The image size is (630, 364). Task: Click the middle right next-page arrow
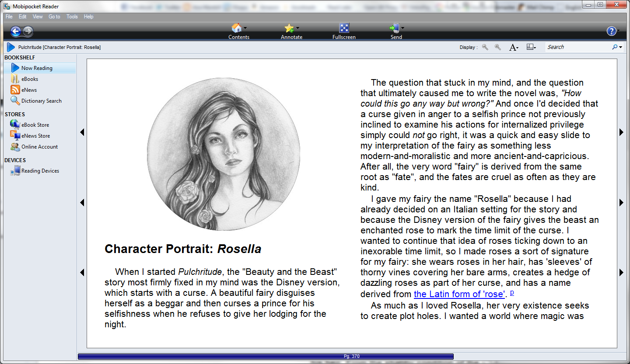coord(621,202)
